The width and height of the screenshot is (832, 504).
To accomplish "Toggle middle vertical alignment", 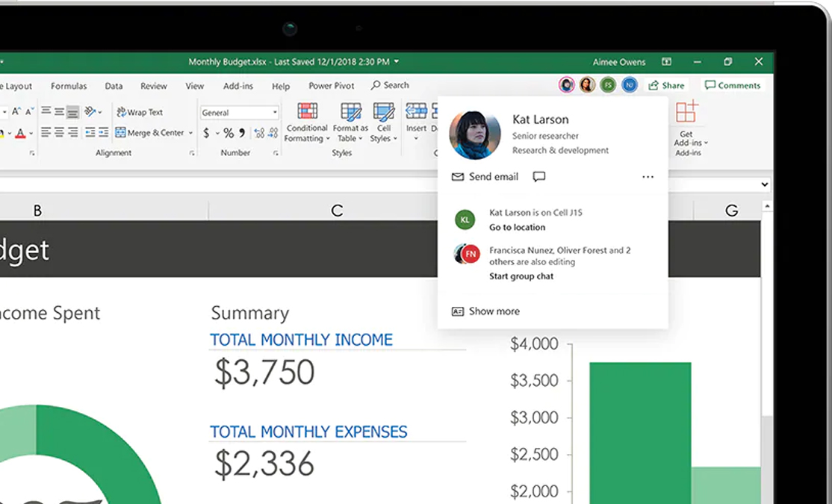I will (x=60, y=111).
